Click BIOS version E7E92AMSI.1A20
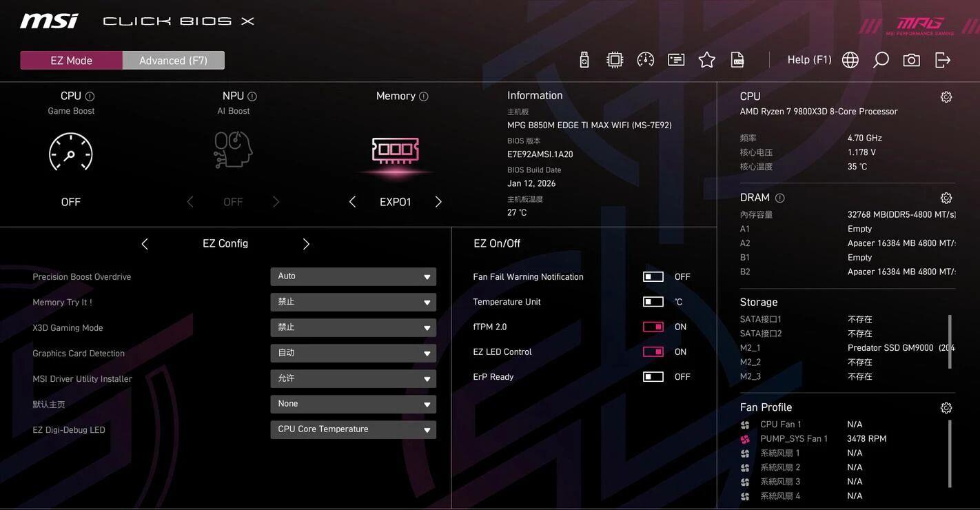Viewport: 980px width, 510px height. pyautogui.click(x=540, y=154)
